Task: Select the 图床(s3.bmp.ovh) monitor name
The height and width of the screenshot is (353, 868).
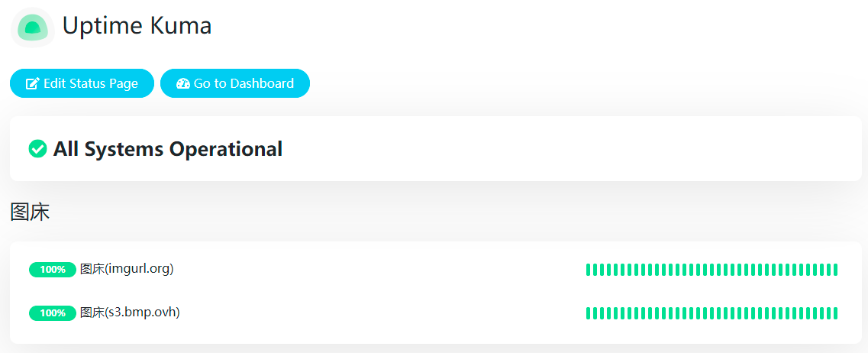Action: [x=130, y=313]
